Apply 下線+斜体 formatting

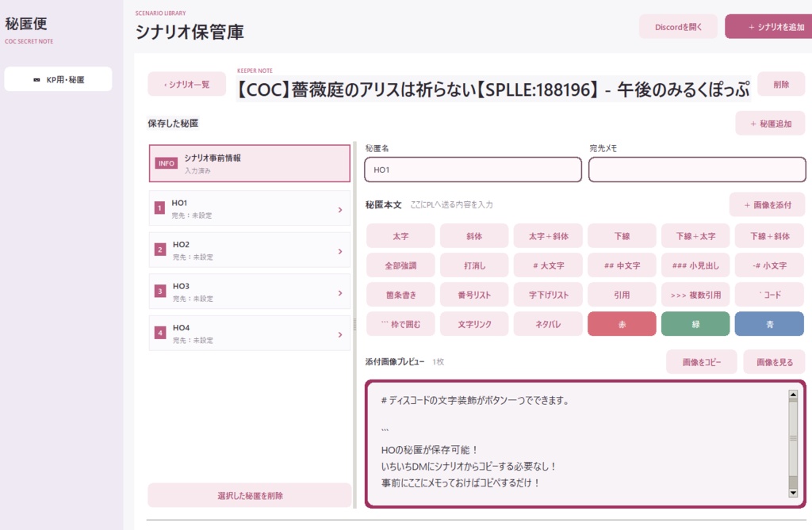769,236
